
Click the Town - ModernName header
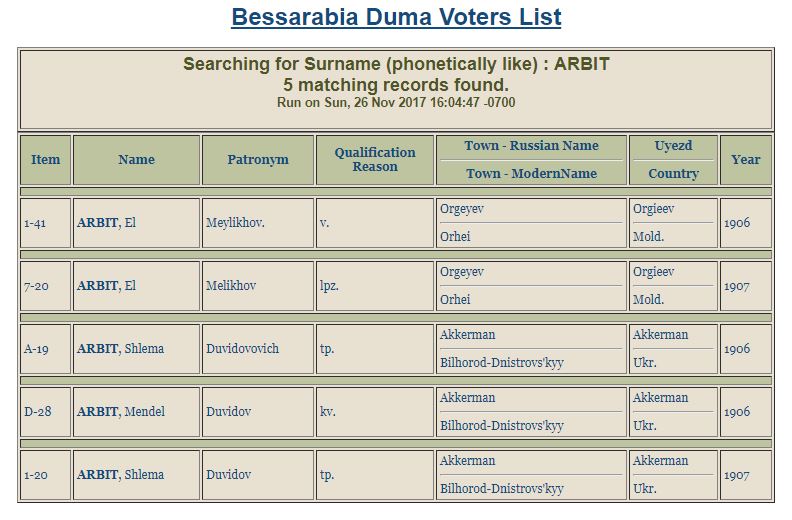point(531,174)
